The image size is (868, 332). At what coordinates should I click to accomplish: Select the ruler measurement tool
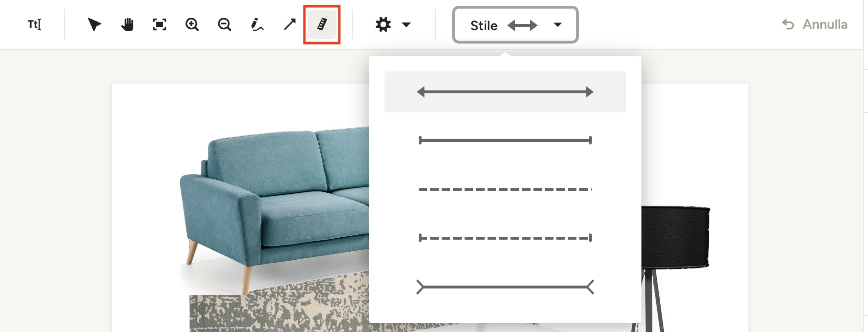pos(322,24)
